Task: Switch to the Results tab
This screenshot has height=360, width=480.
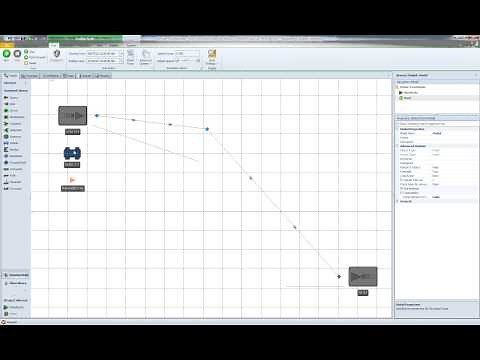Action: tap(103, 76)
